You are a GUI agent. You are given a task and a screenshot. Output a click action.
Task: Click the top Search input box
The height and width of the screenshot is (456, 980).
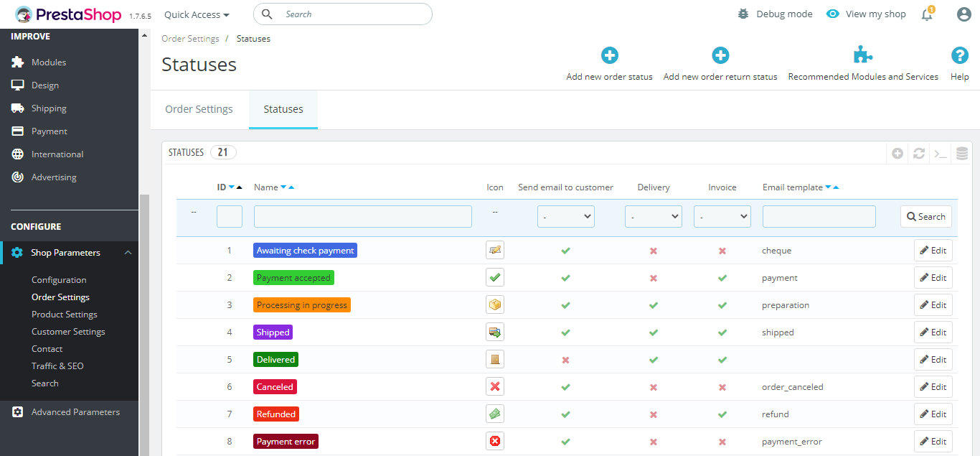coord(343,14)
